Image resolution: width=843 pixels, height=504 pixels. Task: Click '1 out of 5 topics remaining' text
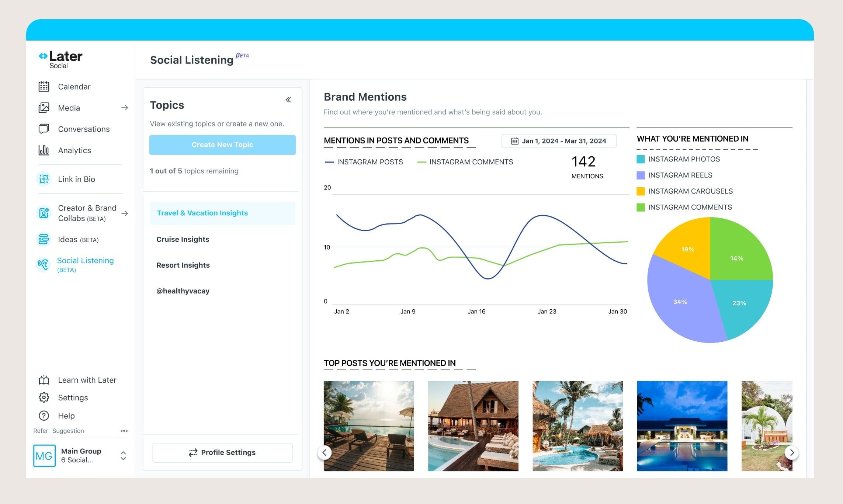pos(194,171)
